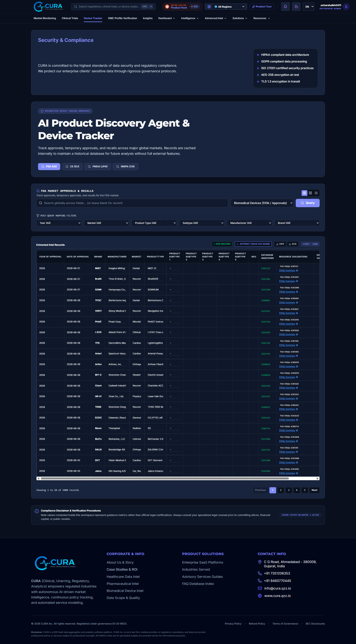Open Biomedical Devices (510k / Approvals) dropdown
The width and height of the screenshot is (356, 644).
pyautogui.click(x=262, y=203)
